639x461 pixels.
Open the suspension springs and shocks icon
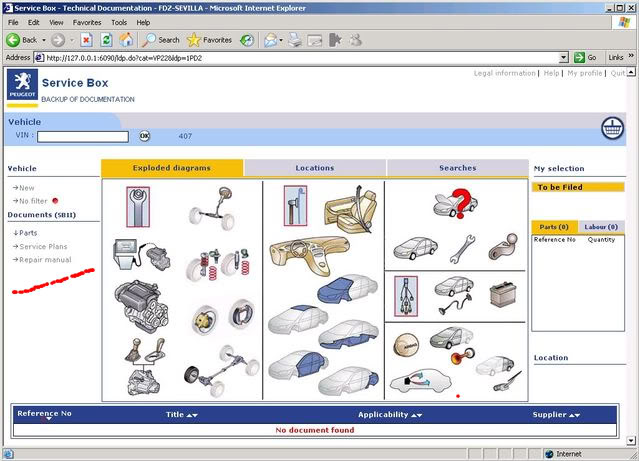[218, 264]
